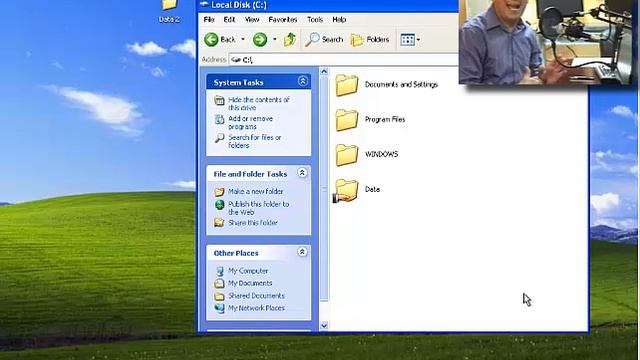
Task: Open the Tools menu
Action: click(315, 19)
